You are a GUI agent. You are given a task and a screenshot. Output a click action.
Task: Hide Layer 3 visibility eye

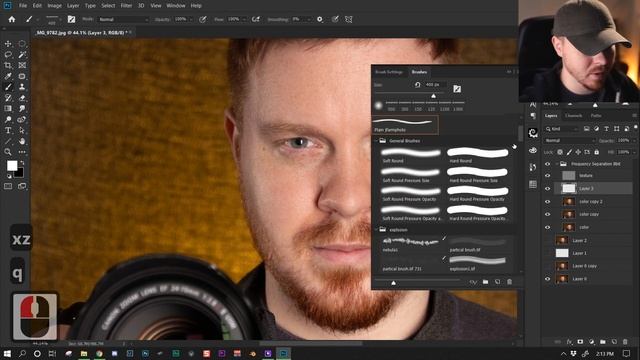point(548,189)
